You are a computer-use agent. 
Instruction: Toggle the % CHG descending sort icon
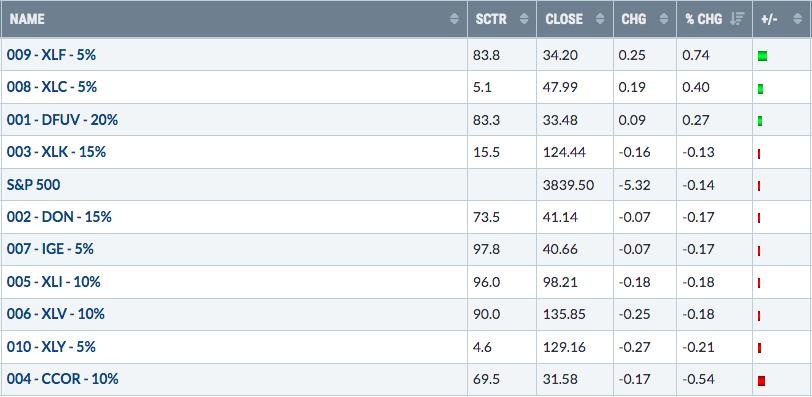pos(736,19)
